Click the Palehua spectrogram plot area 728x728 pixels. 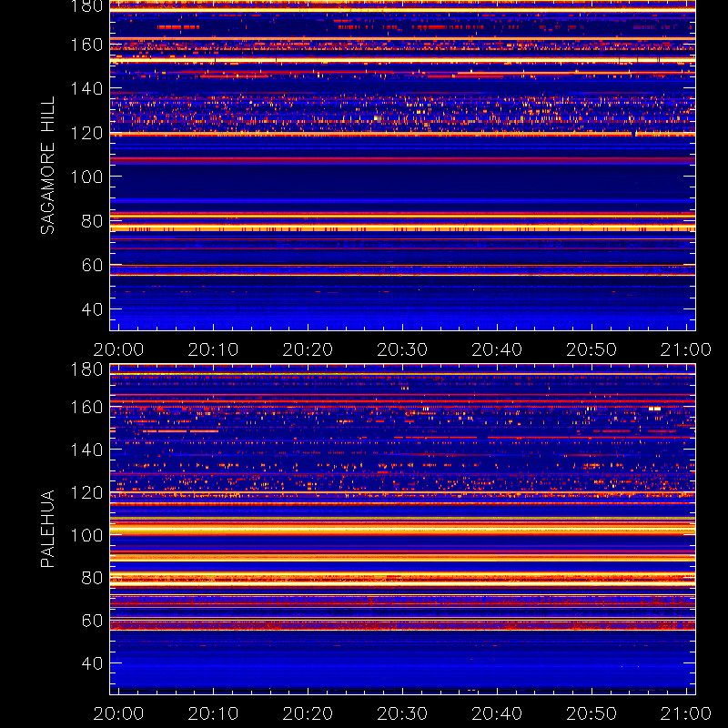pos(402,529)
